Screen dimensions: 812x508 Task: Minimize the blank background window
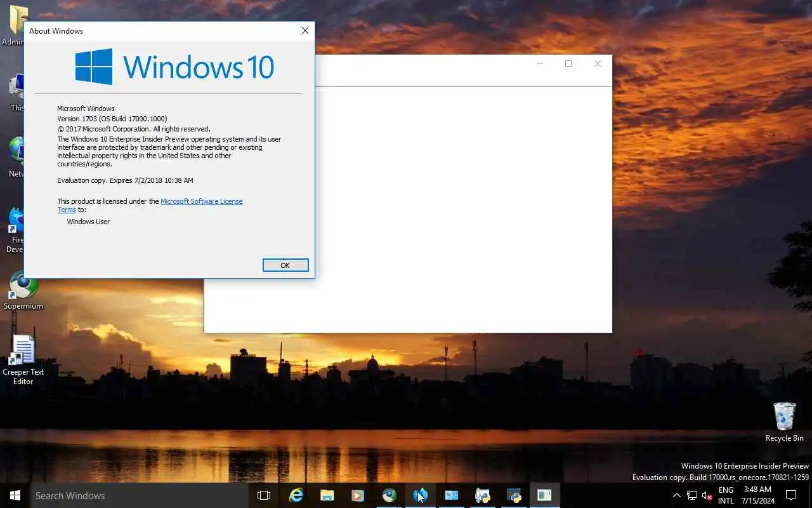[x=540, y=63]
